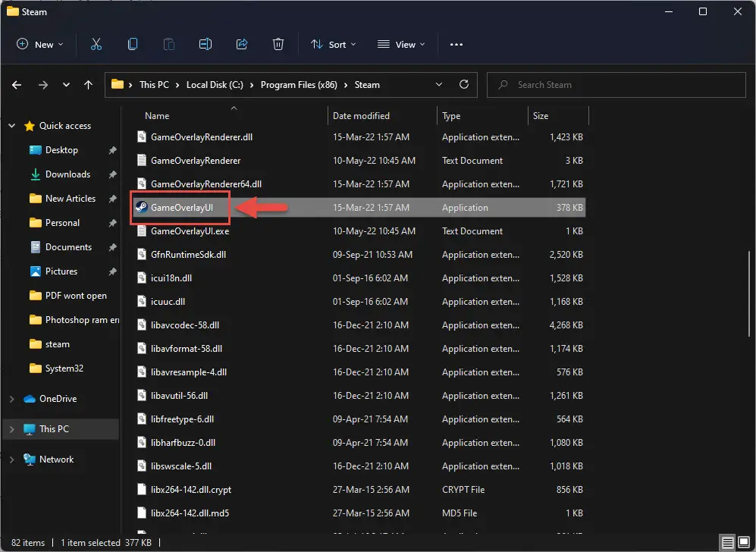Viewport: 756px width, 552px height.
Task: Open PDF wont open folder
Action: pyautogui.click(x=76, y=296)
